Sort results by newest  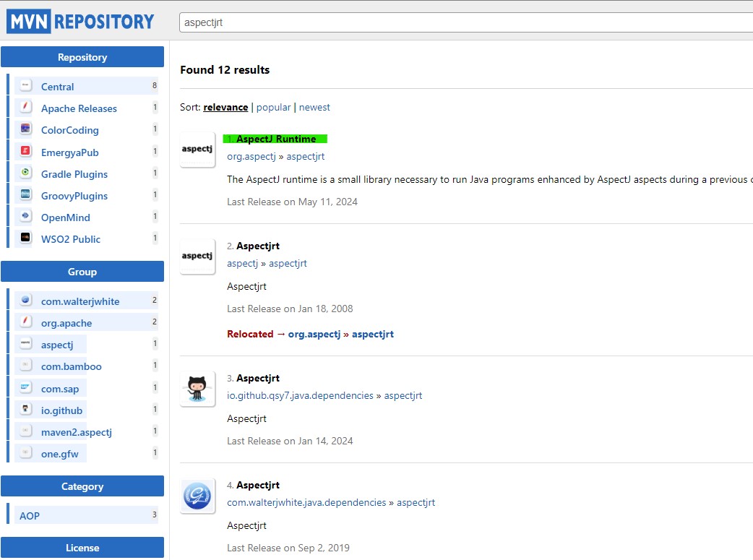(x=314, y=107)
